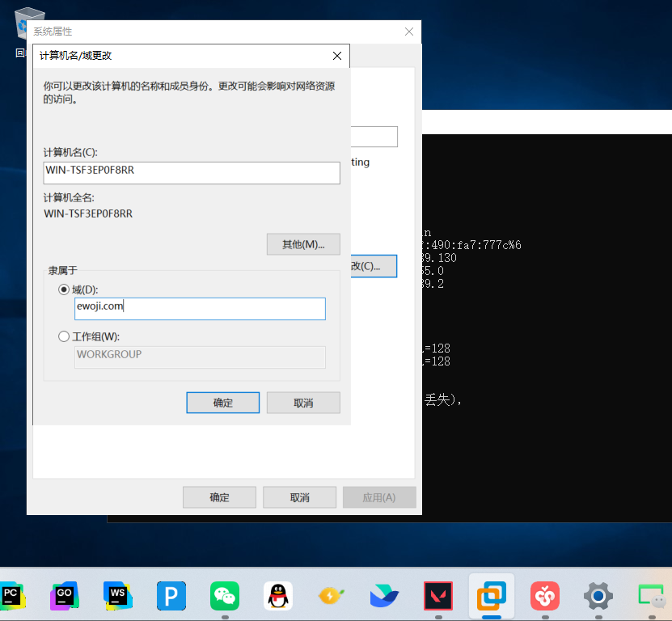
Task: Open PyCharm from the dock
Action: pos(11,596)
